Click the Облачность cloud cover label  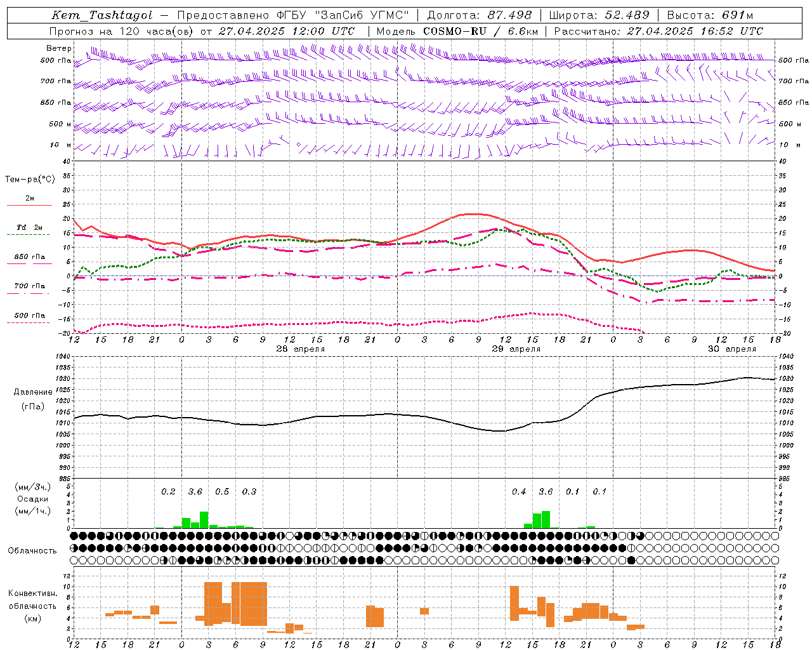32,551
